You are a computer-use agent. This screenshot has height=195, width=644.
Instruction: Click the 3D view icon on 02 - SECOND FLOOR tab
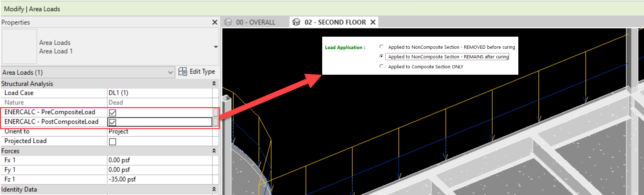(296, 22)
